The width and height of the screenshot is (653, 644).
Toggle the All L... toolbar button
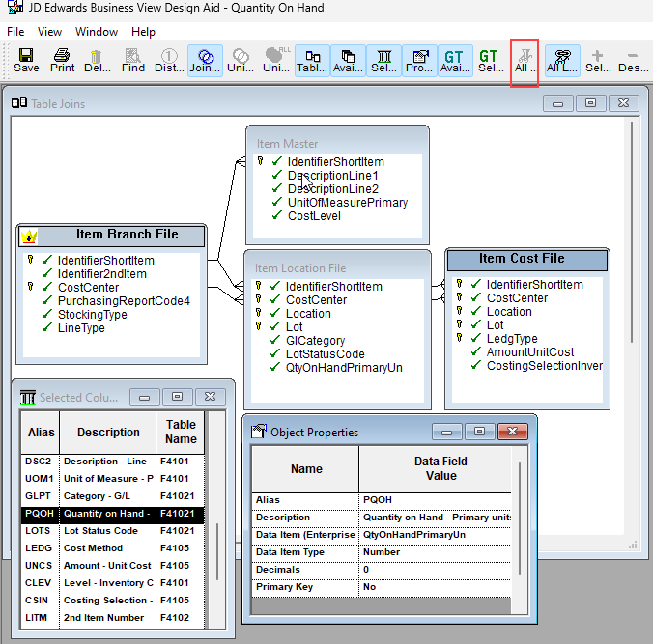click(562, 61)
